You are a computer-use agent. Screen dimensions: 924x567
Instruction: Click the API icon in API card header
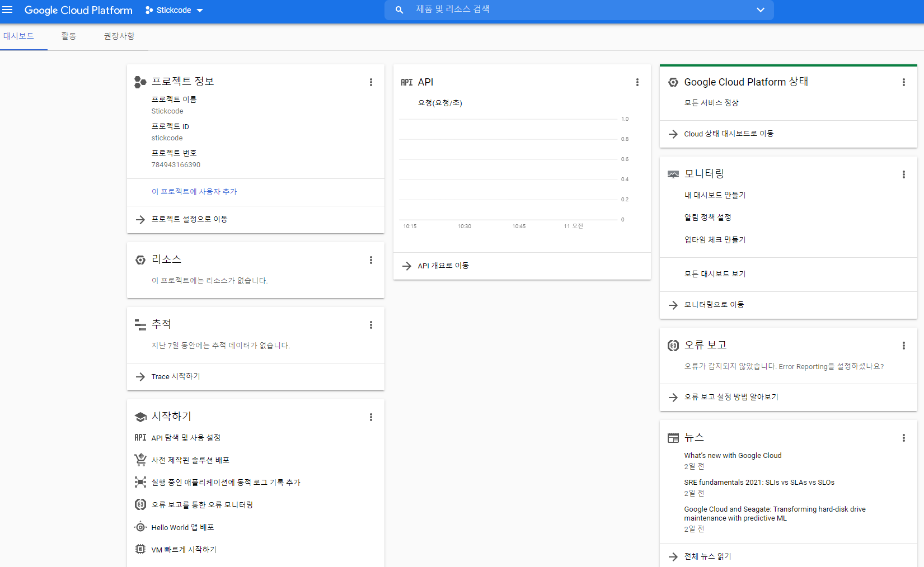pyautogui.click(x=407, y=82)
